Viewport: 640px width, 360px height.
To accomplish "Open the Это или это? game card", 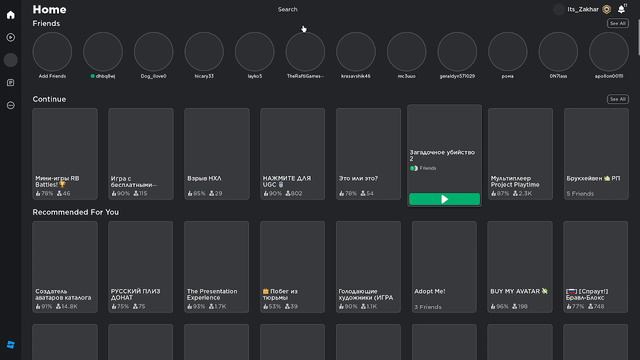I will (x=369, y=154).
